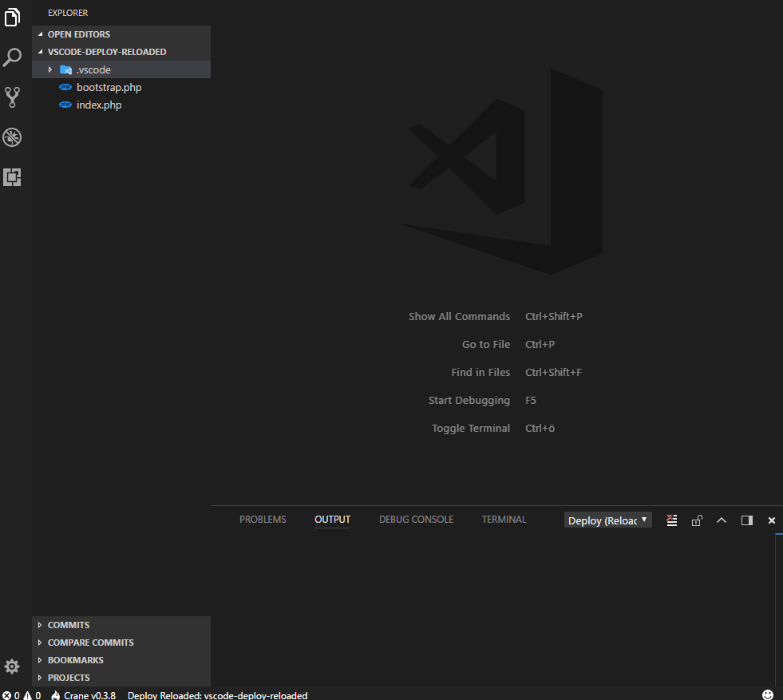The image size is (783, 700).
Task: Open the Manage gear menu
Action: coord(12,666)
